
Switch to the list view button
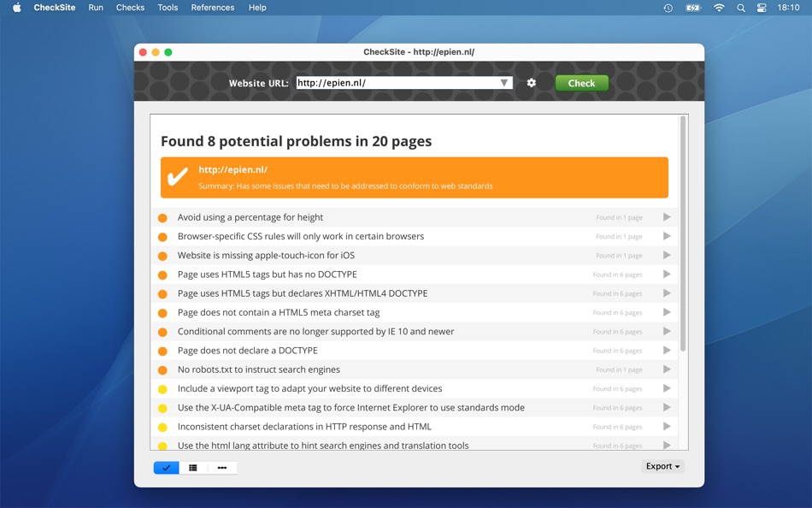pyautogui.click(x=193, y=468)
